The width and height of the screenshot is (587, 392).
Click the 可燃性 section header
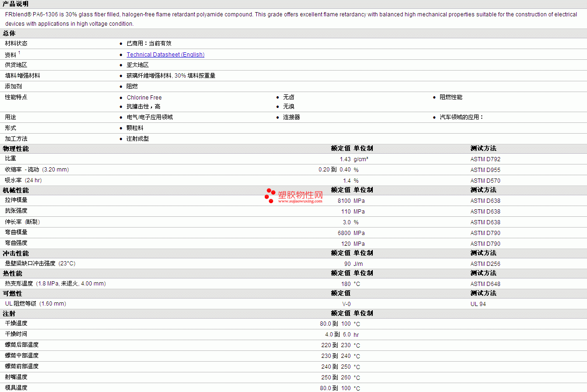[x=13, y=293]
